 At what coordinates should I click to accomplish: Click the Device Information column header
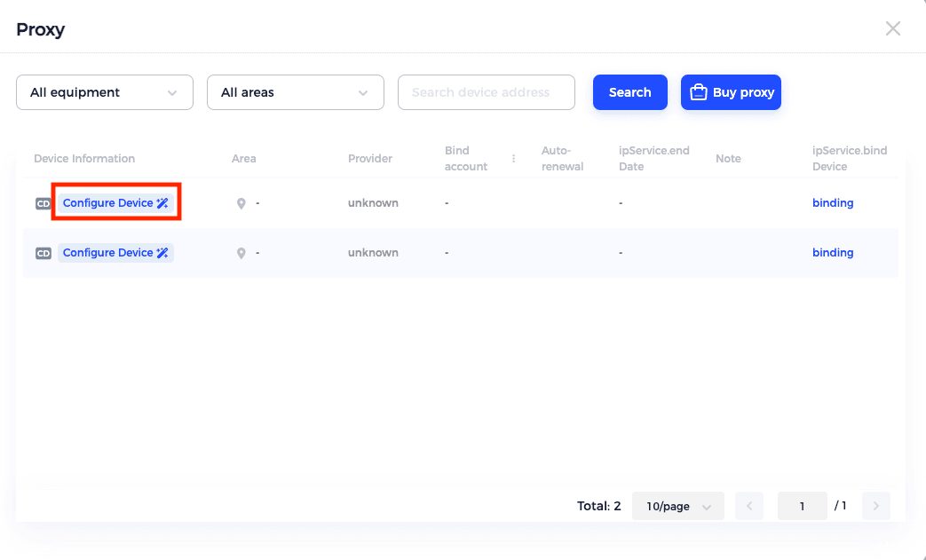(x=83, y=158)
